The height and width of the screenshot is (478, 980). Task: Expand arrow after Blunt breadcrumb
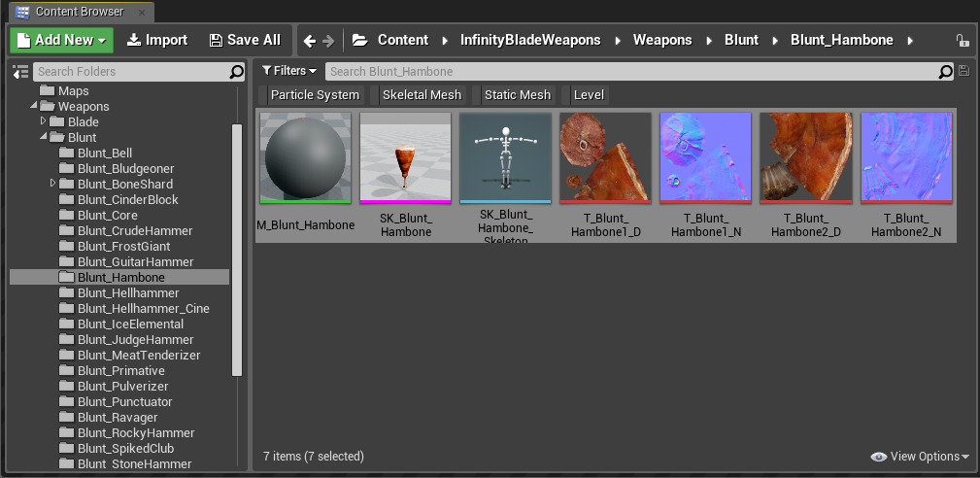pyautogui.click(x=775, y=41)
